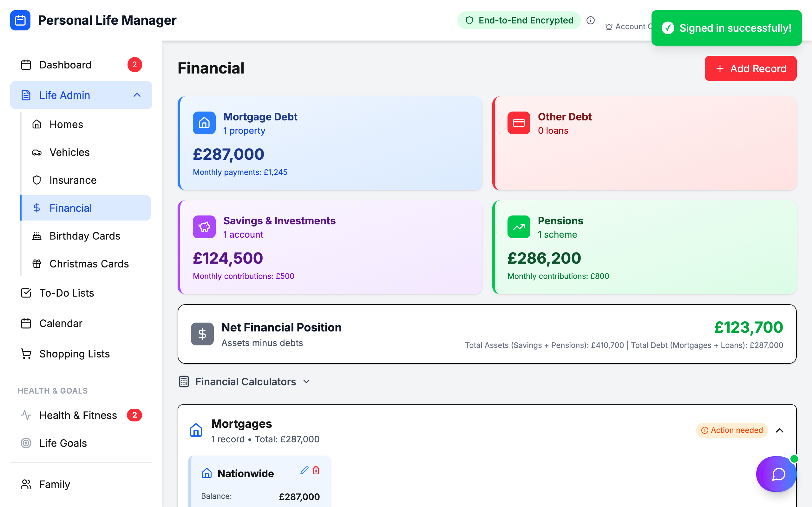Open Vehicles from the Life Admin section

click(69, 152)
